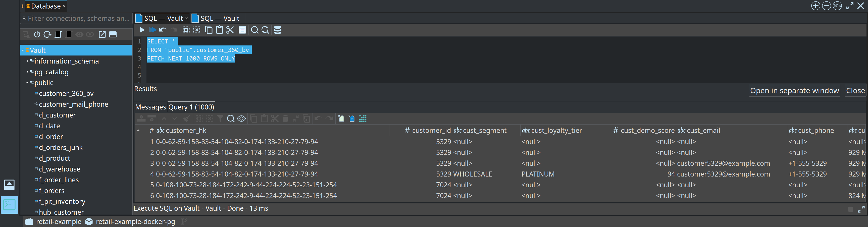Click the panel layout icon in Database toolbar

coord(113,34)
